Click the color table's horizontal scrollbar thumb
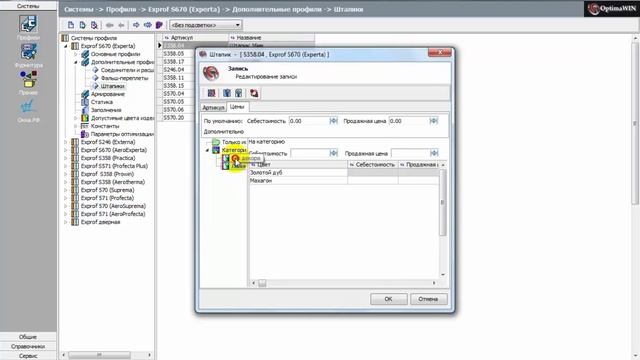640x360 pixels. 262,283
